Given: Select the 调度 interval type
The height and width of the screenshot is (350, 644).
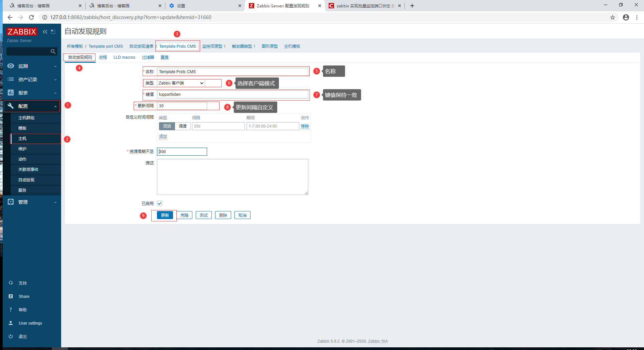Looking at the screenshot, I should [183, 126].
